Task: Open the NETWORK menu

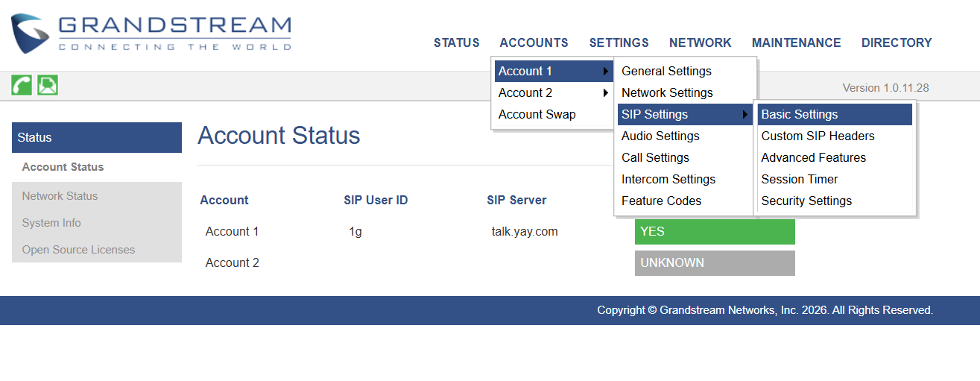Action: (x=701, y=43)
